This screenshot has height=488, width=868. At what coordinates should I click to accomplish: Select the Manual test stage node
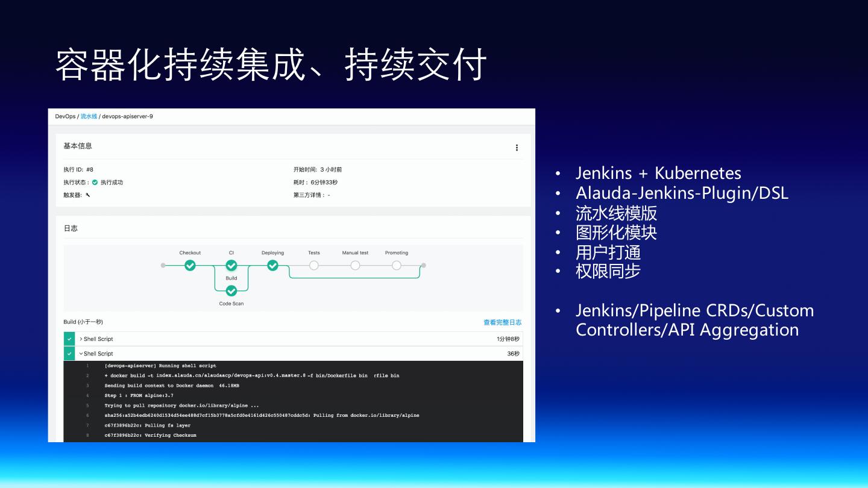pyautogui.click(x=355, y=265)
